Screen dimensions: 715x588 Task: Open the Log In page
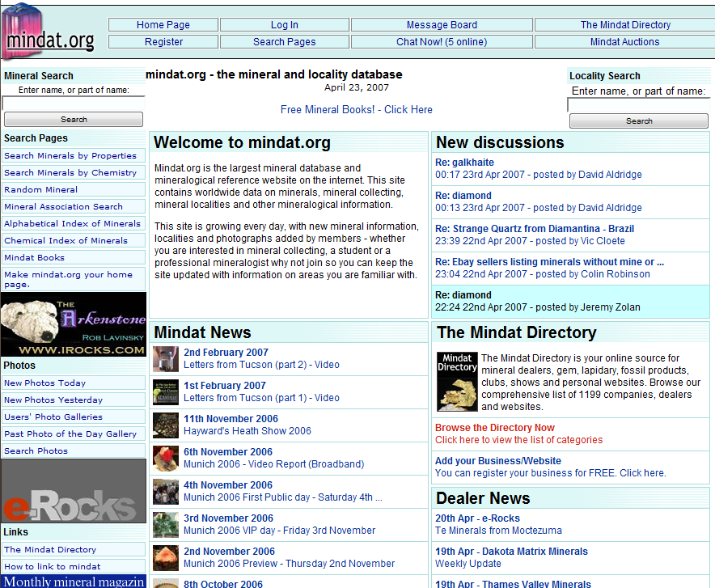284,24
